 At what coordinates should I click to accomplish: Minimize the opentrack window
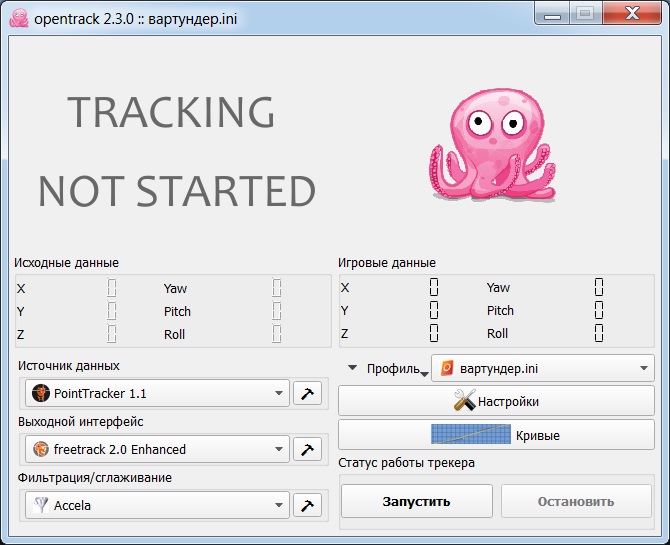pyautogui.click(x=552, y=14)
